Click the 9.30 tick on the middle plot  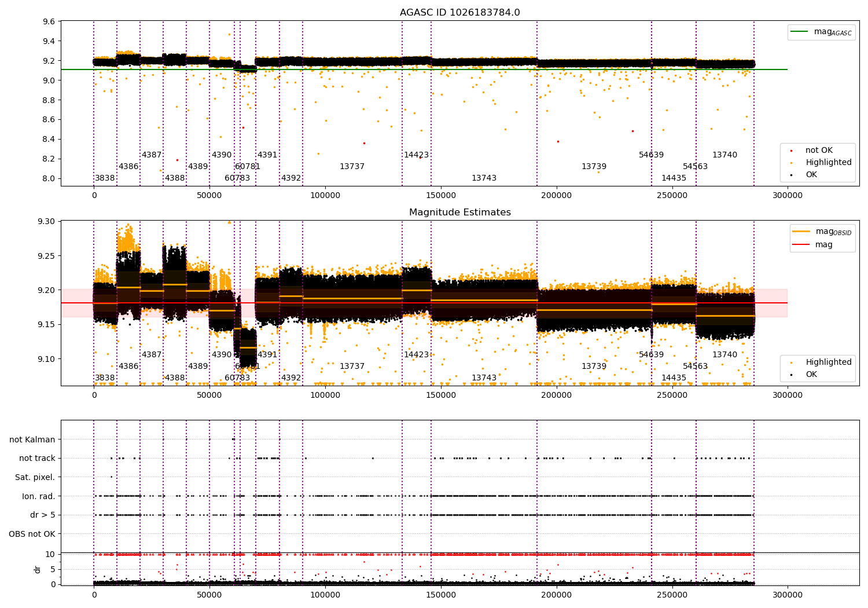point(47,221)
